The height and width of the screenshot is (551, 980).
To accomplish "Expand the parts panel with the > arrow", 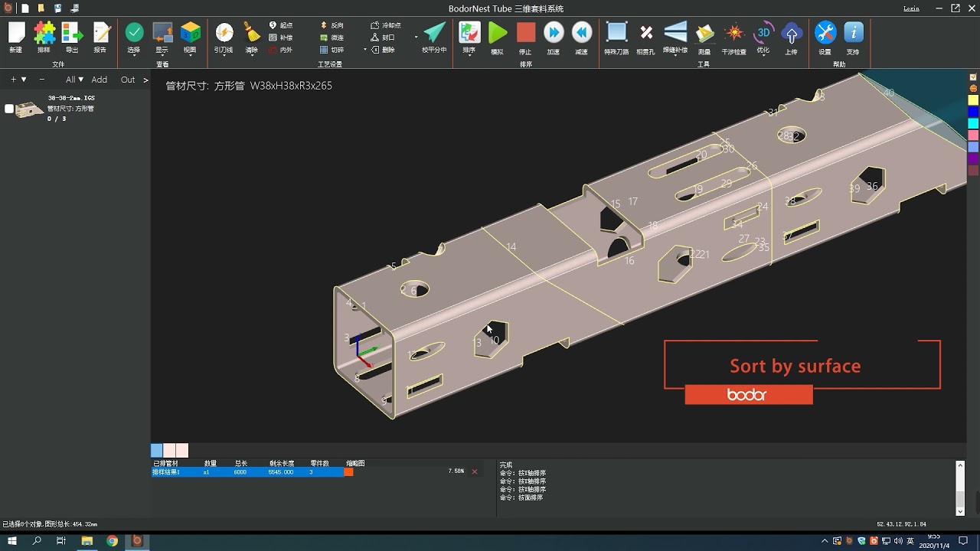I will (145, 80).
